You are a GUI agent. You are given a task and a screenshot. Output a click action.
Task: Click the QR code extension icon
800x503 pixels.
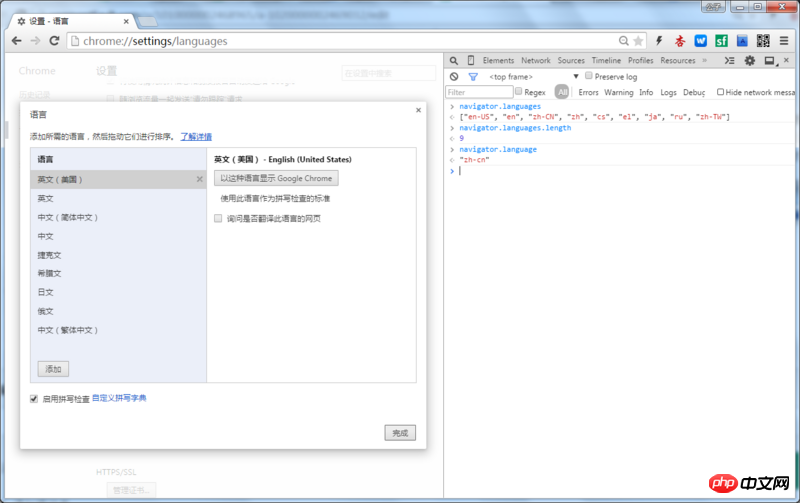tap(763, 41)
